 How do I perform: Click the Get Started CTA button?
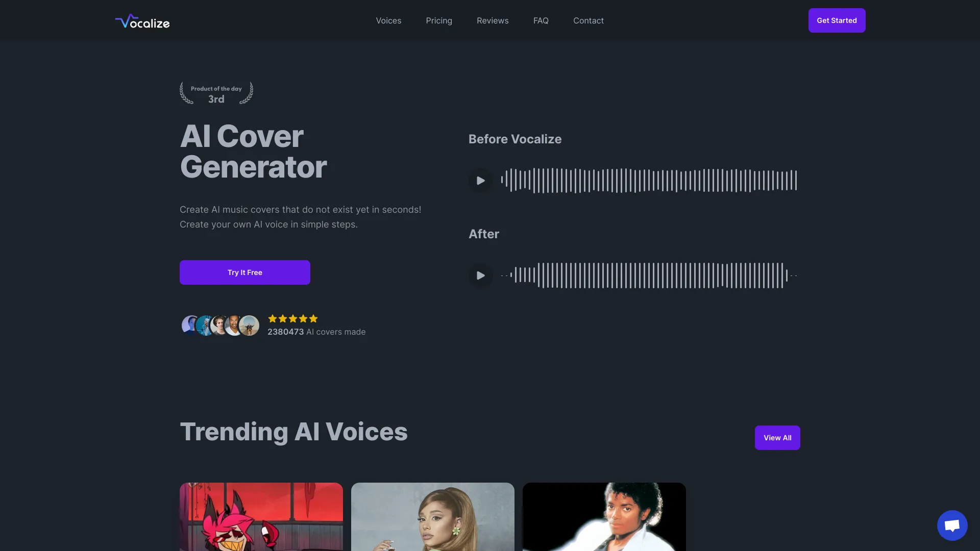837,20
